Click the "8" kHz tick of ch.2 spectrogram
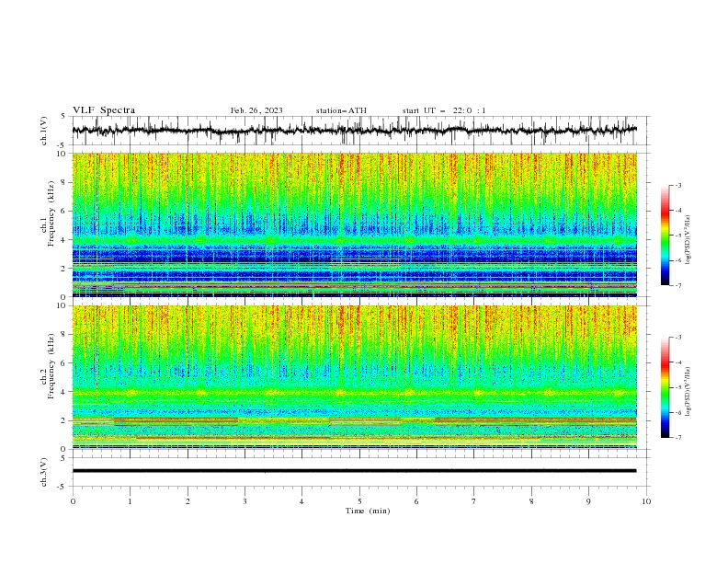 [64, 335]
